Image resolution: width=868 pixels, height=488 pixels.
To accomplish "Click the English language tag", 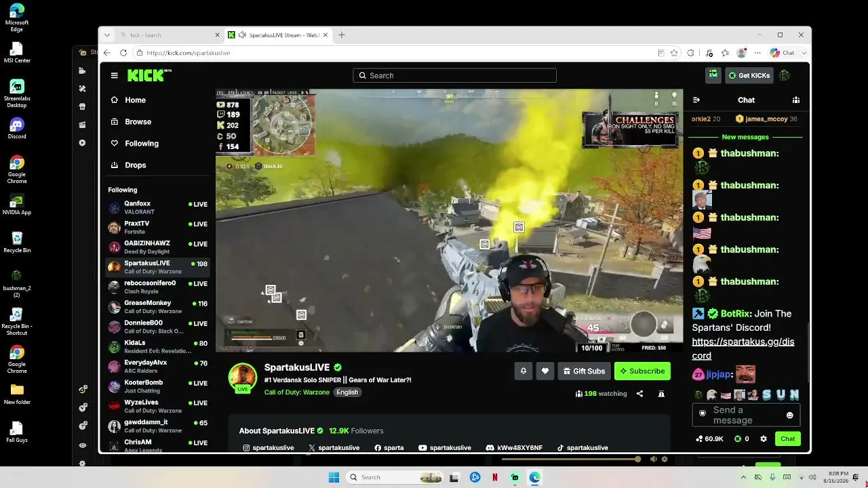I will click(347, 392).
